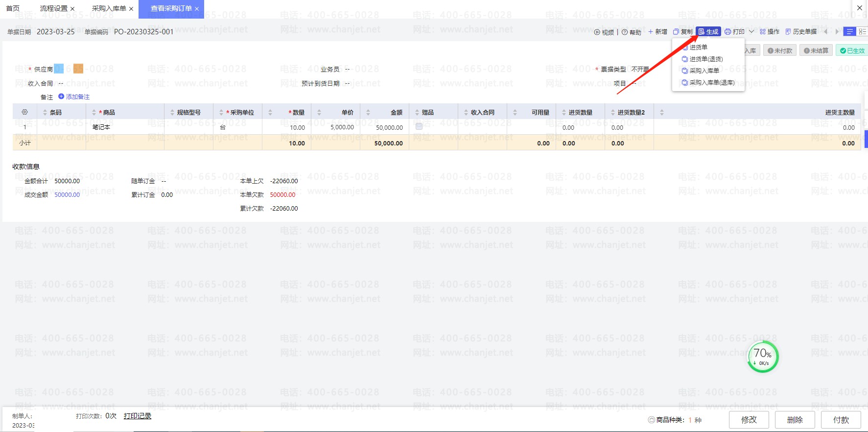Image resolution: width=868 pixels, height=432 pixels.
Task: Choose 进货单(退货) in the generate menu
Action: click(706, 59)
